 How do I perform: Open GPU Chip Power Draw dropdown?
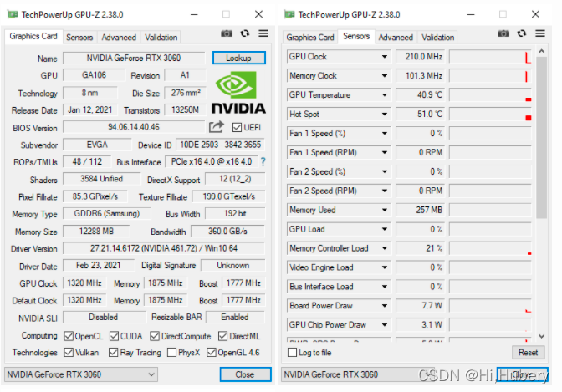pos(385,325)
